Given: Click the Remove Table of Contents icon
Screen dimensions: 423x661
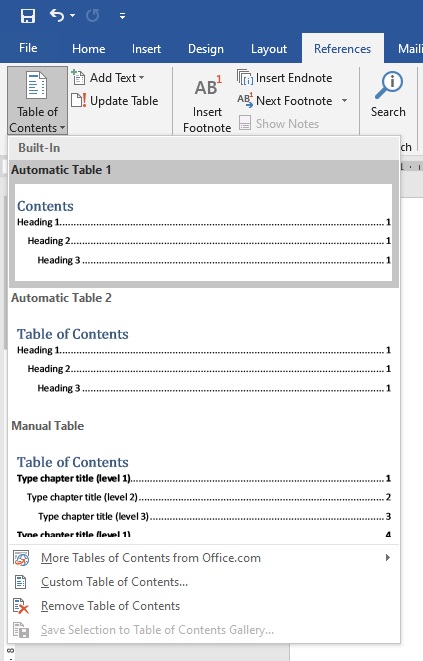Looking at the screenshot, I should pos(21,606).
